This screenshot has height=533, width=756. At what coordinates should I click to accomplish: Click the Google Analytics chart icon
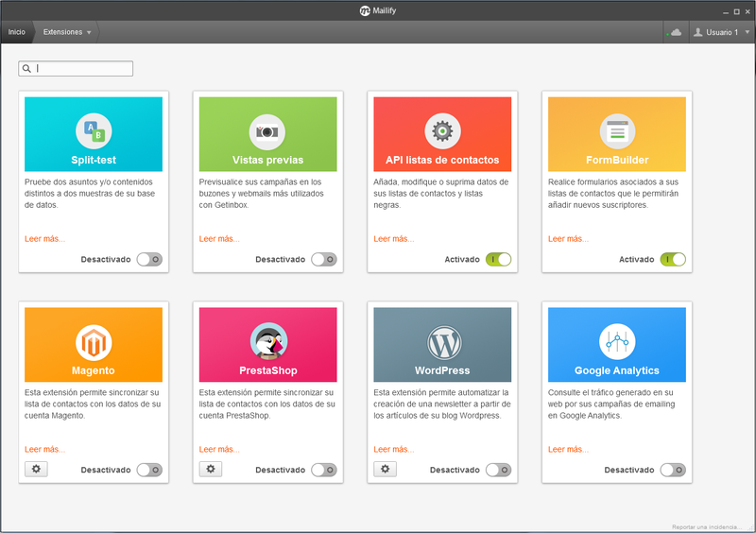pyautogui.click(x=617, y=341)
